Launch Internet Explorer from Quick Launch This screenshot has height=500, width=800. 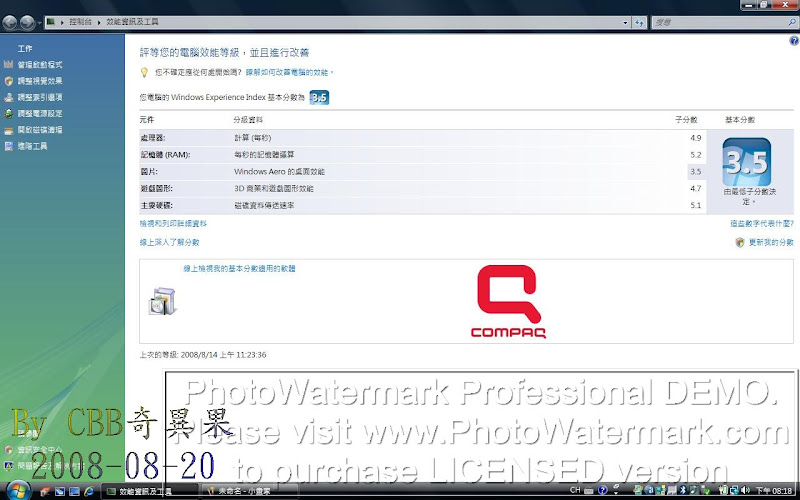pyautogui.click(x=88, y=492)
